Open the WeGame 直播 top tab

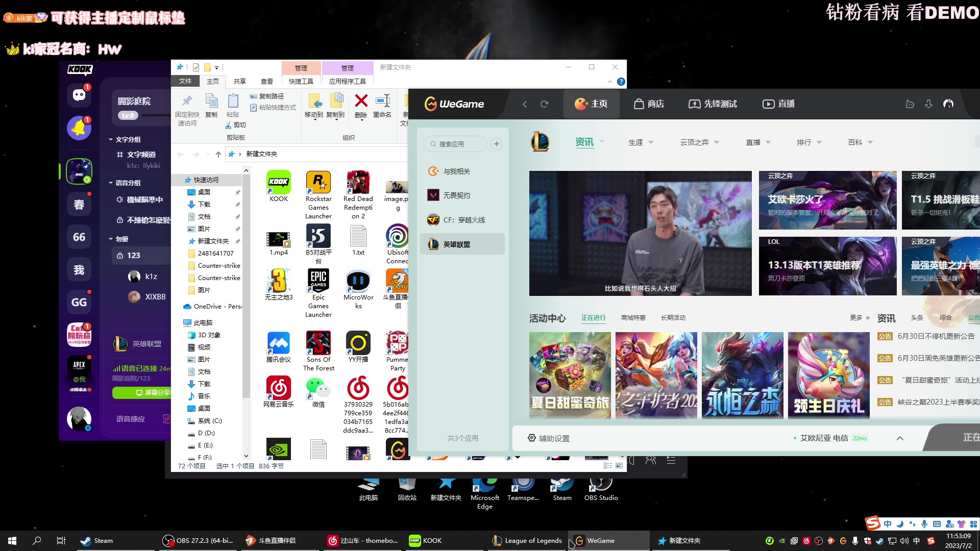(779, 104)
